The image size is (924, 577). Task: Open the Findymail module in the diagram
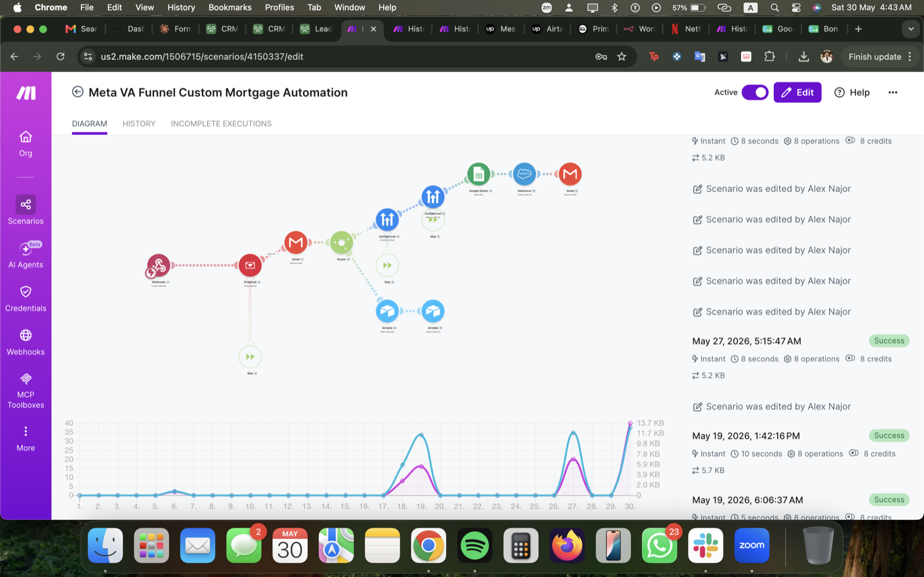click(250, 265)
